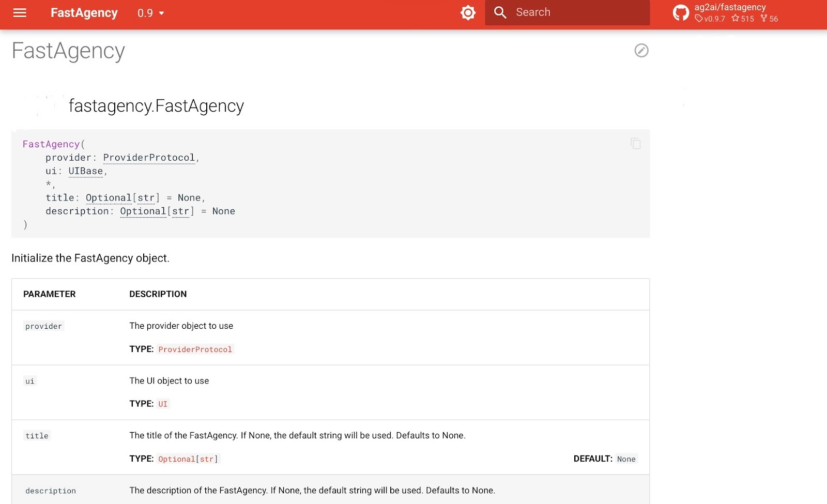
Task: Click the description parameter name cell
Action: (51, 491)
